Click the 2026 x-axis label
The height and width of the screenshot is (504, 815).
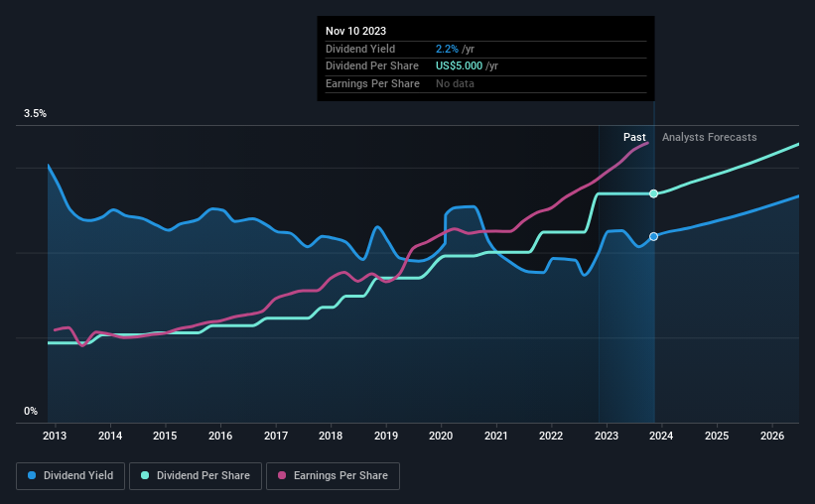coord(772,436)
